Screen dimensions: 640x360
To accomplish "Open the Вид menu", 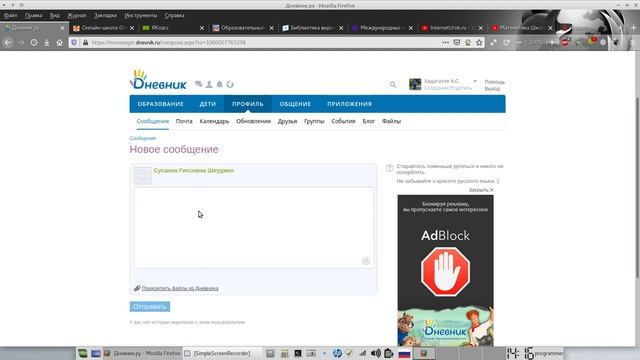I will click(55, 16).
